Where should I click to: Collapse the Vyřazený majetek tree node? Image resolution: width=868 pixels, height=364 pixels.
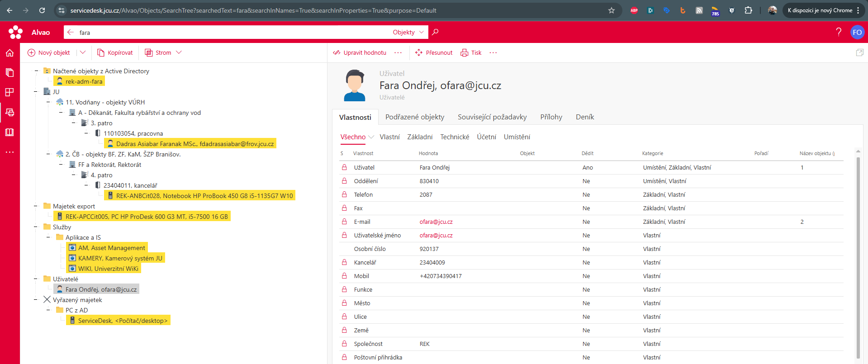click(36, 300)
